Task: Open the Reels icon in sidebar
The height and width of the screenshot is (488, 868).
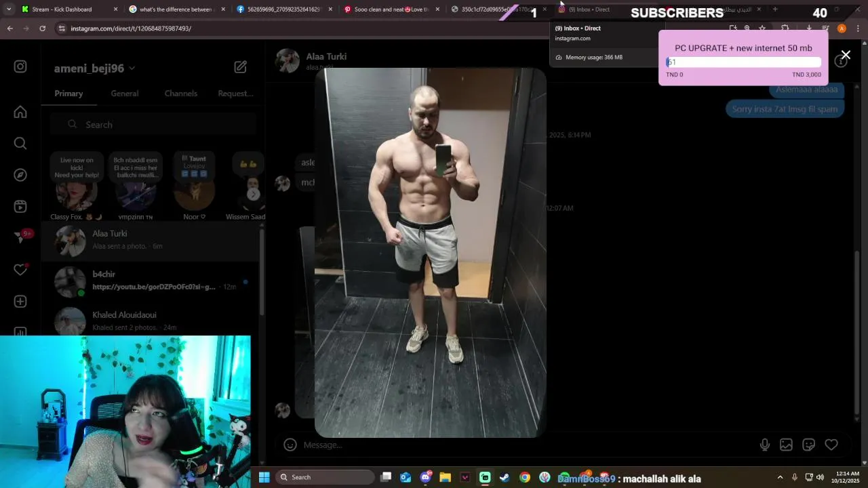Action: (20, 207)
